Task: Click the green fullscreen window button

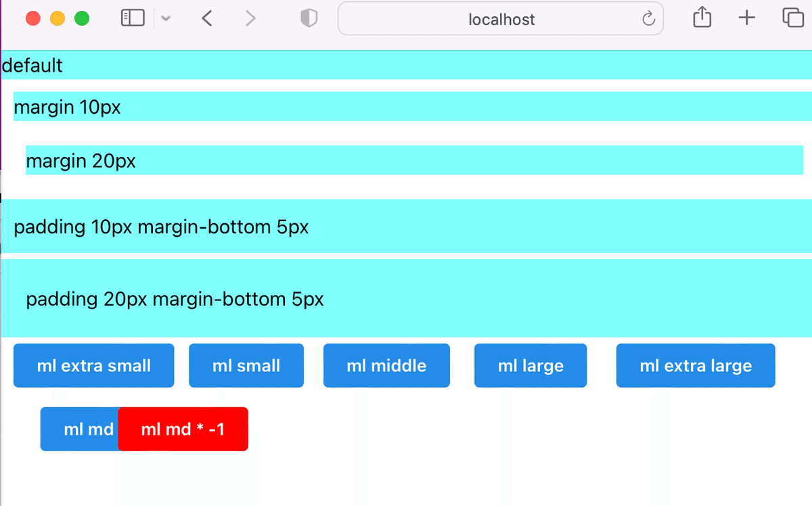Action: tap(82, 18)
